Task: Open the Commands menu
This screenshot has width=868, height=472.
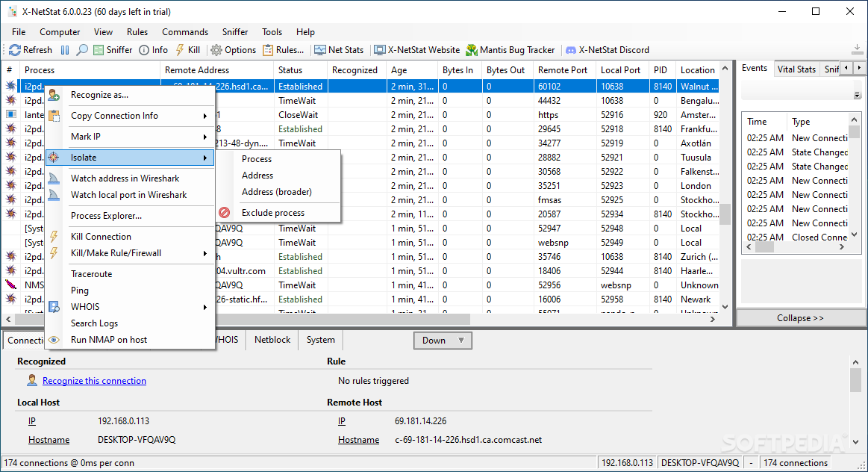Action: 185,32
